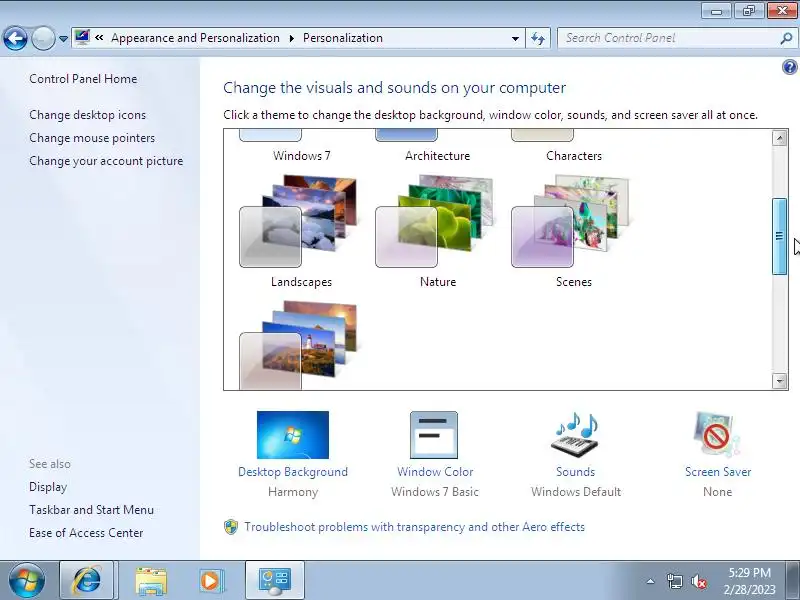Open Desktop Background settings icon

coord(293,435)
